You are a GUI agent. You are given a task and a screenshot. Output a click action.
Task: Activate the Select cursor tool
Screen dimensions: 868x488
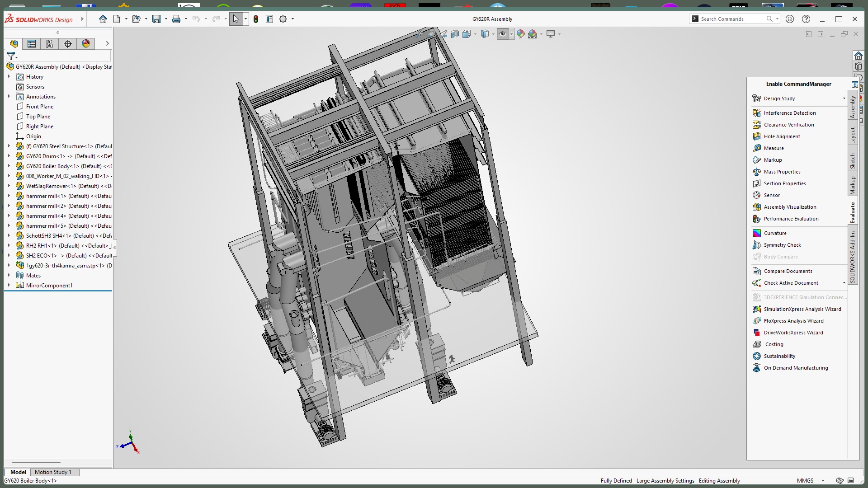tap(236, 19)
